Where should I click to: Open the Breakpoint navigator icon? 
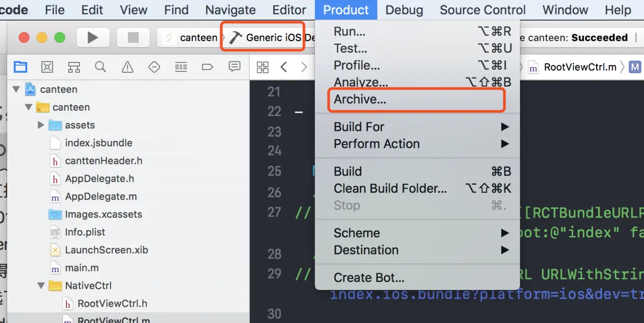tap(207, 67)
